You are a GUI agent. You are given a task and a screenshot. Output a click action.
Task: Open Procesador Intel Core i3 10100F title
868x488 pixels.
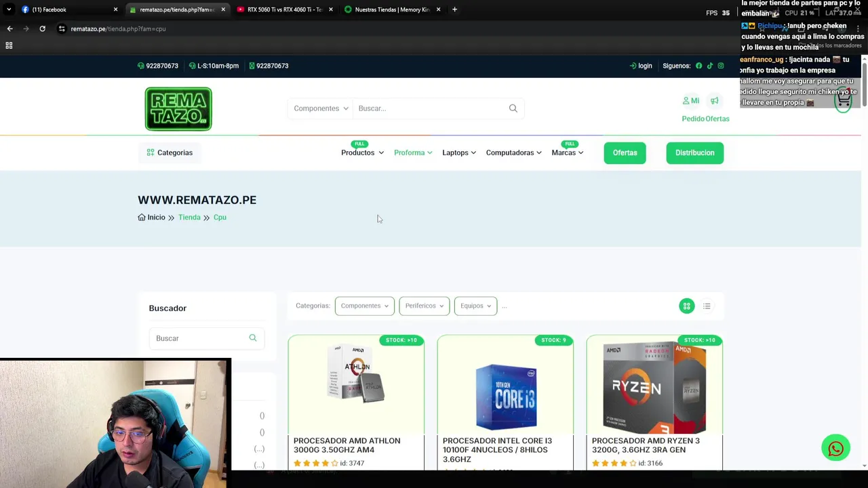tap(497, 450)
